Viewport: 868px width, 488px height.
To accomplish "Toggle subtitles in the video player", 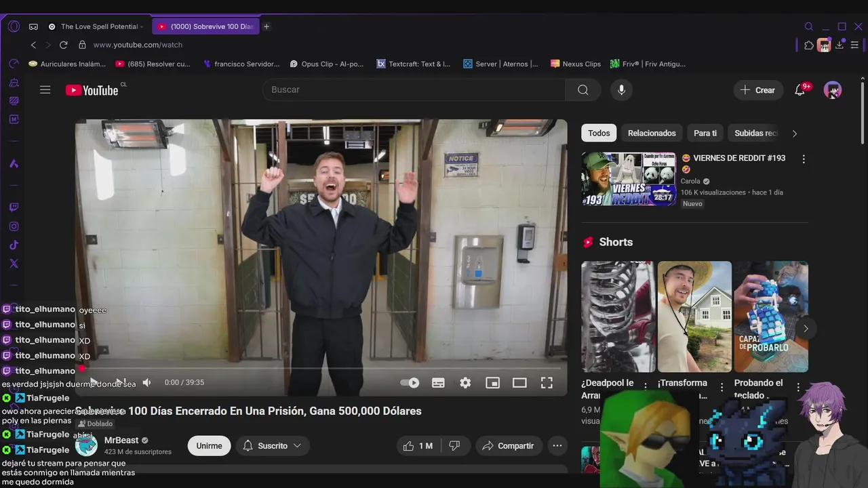I will coord(438,383).
